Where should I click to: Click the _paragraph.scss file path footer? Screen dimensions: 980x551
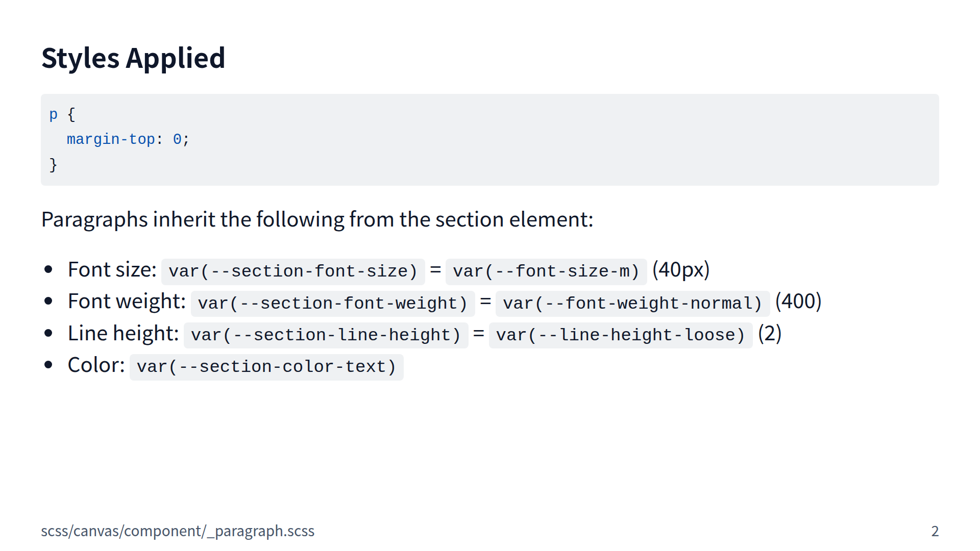178,531
